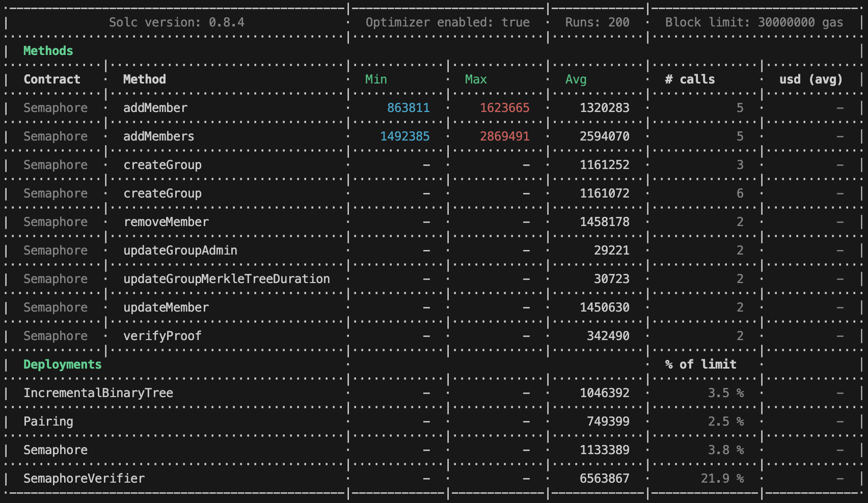This screenshot has width=868, height=503.
Task: Click the average value 1450630
Action: click(x=605, y=308)
